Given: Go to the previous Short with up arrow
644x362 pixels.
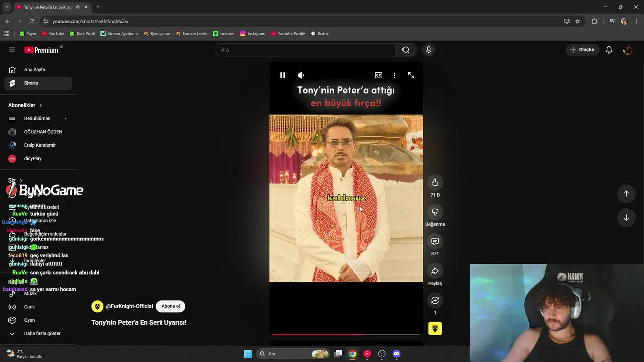Looking at the screenshot, I should point(626,193).
